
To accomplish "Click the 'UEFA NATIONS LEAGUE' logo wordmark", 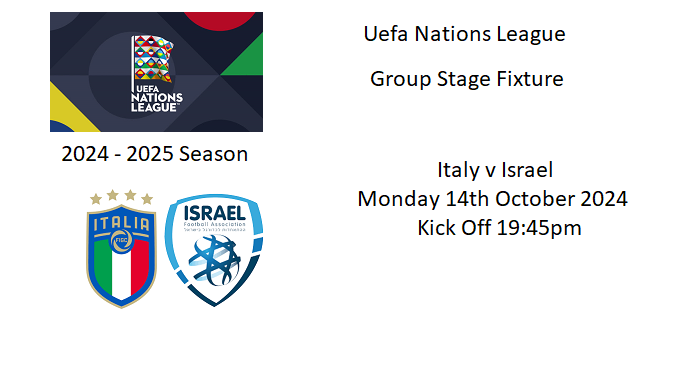I will coord(156,99).
